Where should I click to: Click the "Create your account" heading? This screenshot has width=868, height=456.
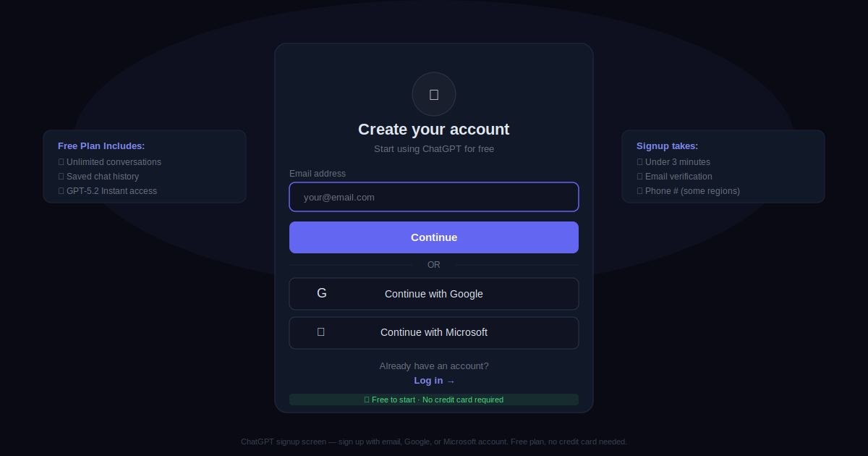tap(434, 130)
